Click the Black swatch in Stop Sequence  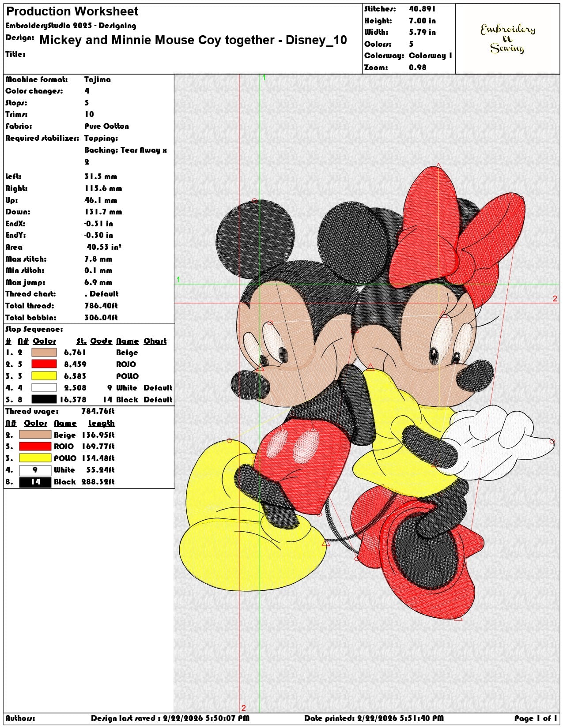pyautogui.click(x=44, y=399)
